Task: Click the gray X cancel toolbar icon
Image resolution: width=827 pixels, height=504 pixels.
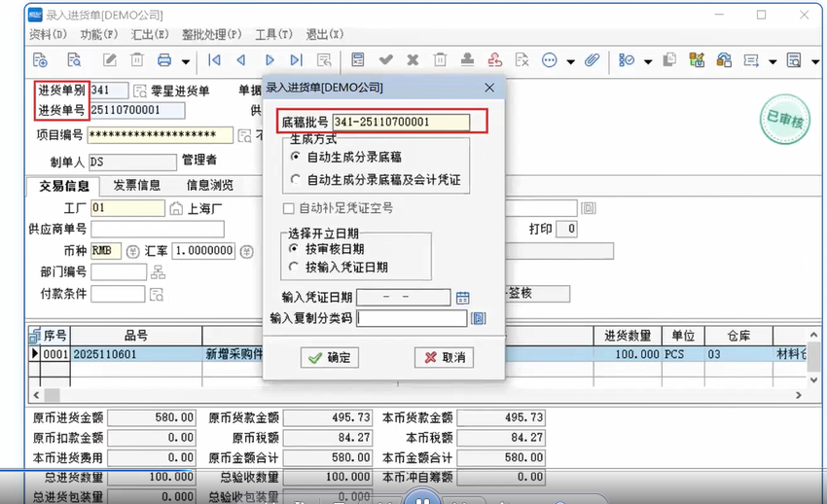Action: click(413, 60)
